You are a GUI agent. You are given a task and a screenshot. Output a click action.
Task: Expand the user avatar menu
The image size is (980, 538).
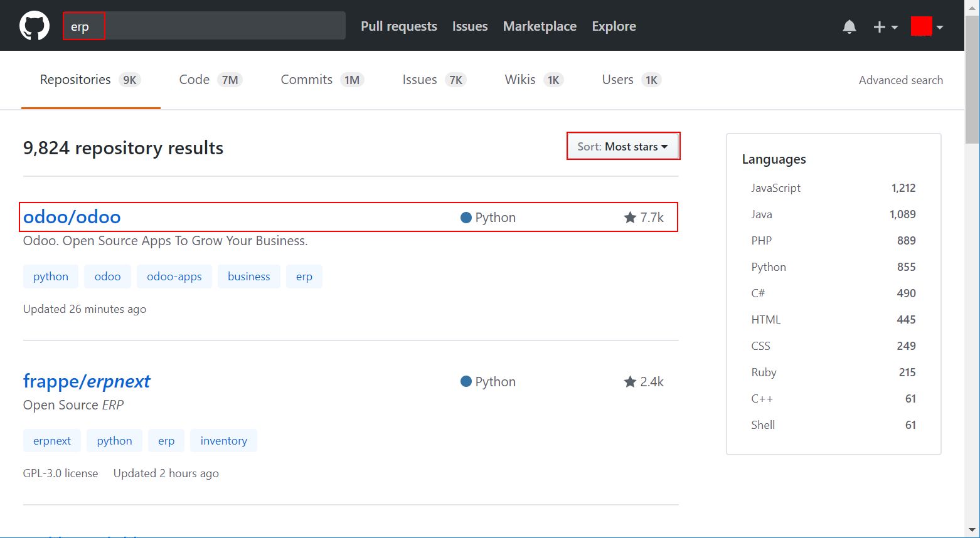point(927,26)
